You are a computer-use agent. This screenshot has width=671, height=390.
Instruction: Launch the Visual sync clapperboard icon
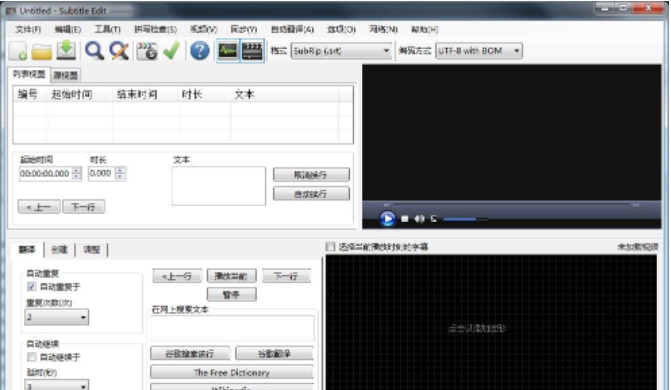[147, 51]
